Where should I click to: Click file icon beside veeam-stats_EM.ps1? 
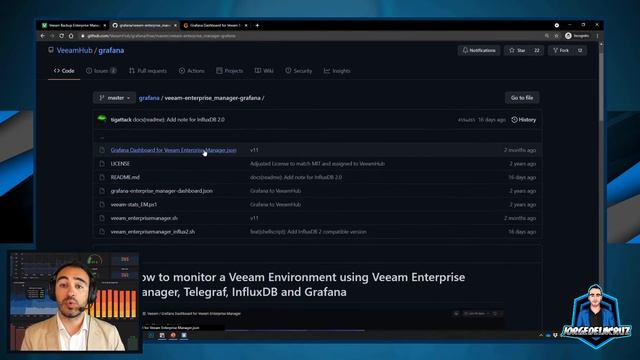tap(102, 204)
